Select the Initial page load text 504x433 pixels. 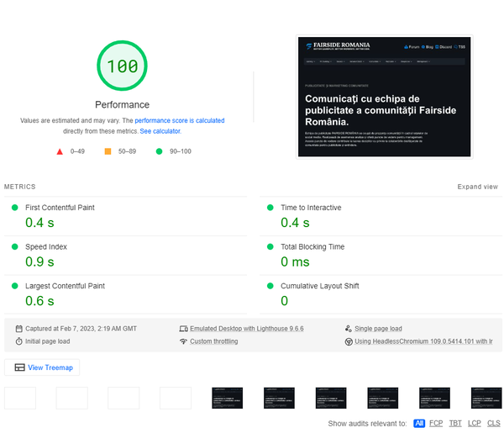click(x=48, y=341)
